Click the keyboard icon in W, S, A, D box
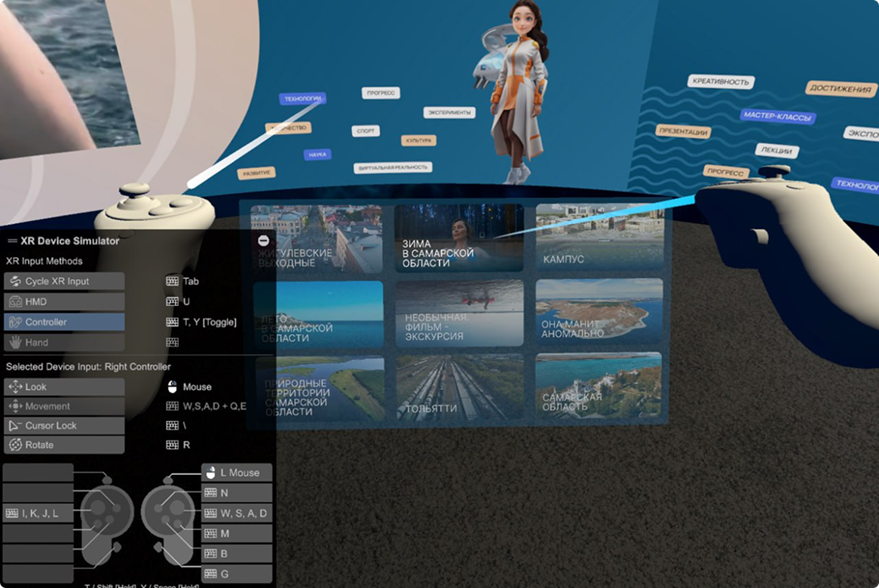Viewport: 879px width, 588px height. [x=211, y=513]
